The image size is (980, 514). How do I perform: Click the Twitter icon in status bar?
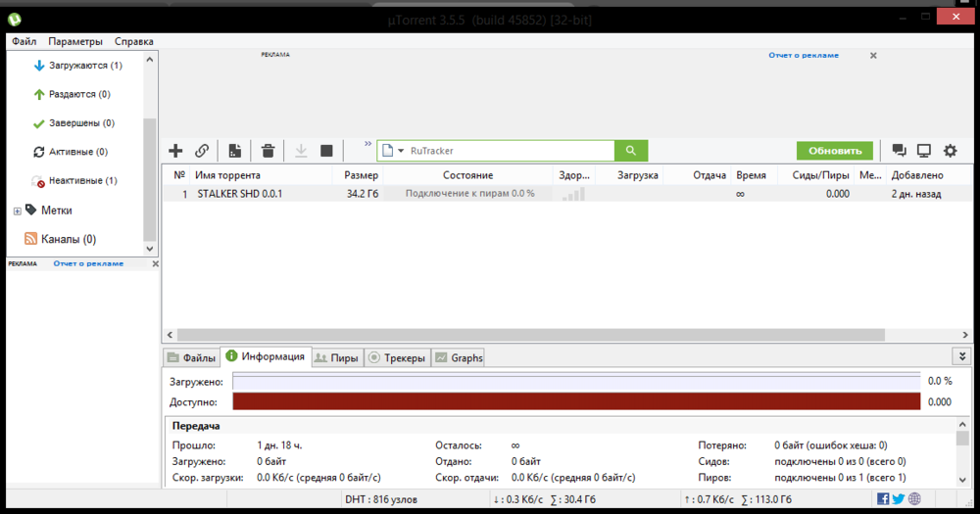coord(898,499)
